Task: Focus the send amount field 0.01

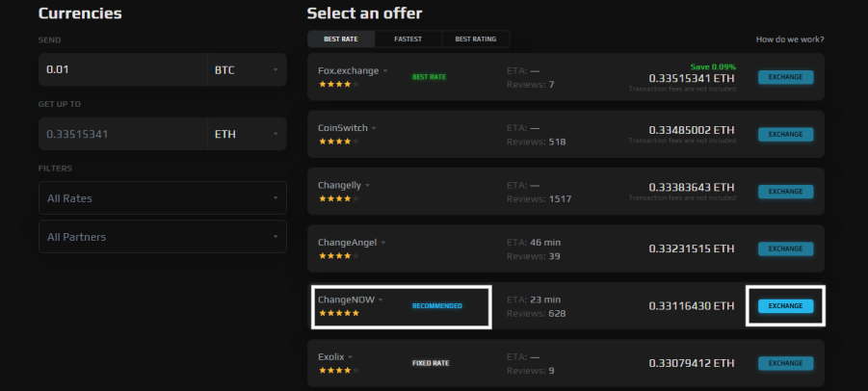Action: [123, 69]
